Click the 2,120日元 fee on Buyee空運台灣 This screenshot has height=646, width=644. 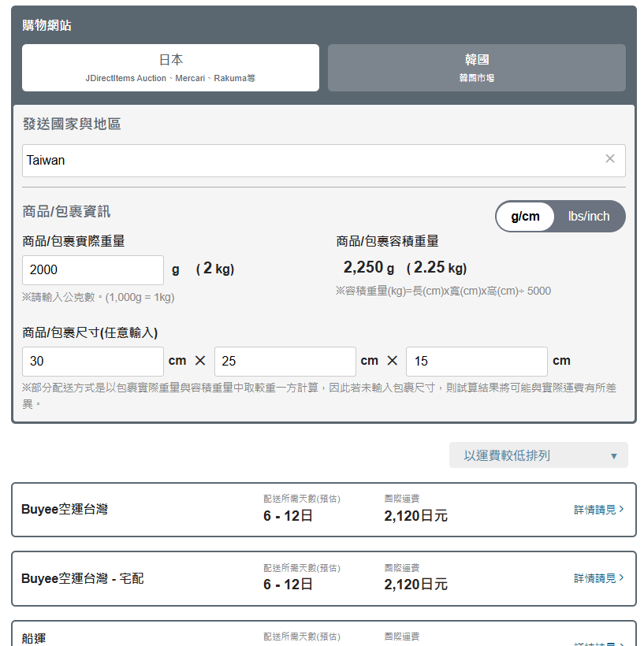(415, 516)
